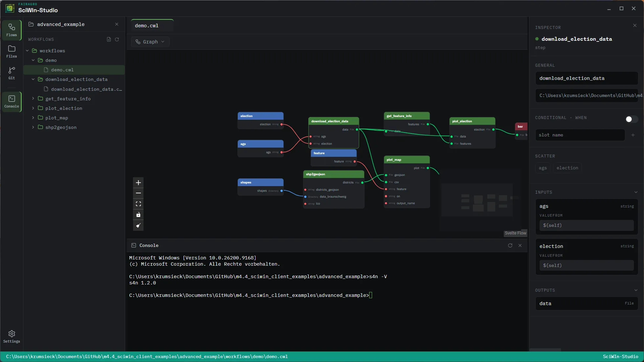Switch to the demo.cwl tab
The image size is (644, 362).
152,26
